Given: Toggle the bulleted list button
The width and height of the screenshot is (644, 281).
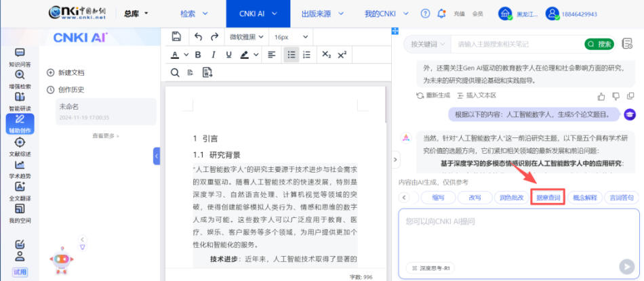Looking at the screenshot, I should point(291,55).
